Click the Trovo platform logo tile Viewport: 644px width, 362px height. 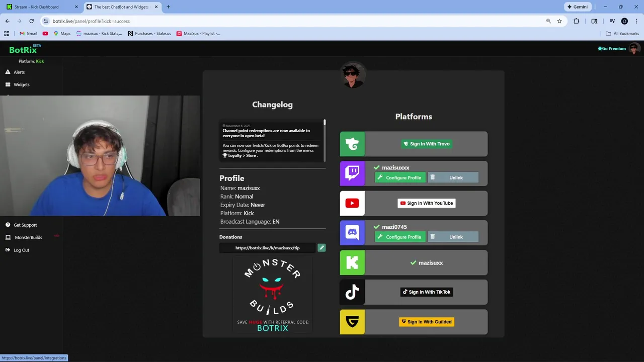pyautogui.click(x=352, y=144)
